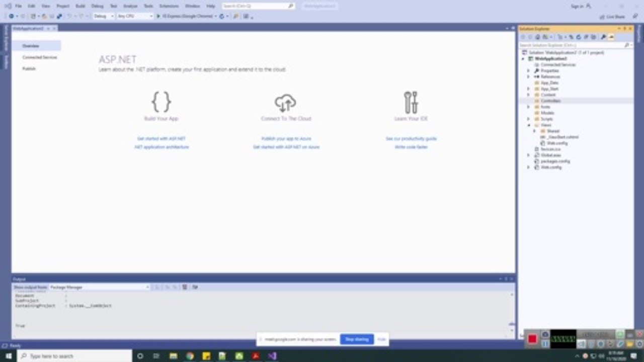Open the Build menu
The height and width of the screenshot is (362, 644).
pyautogui.click(x=80, y=6)
